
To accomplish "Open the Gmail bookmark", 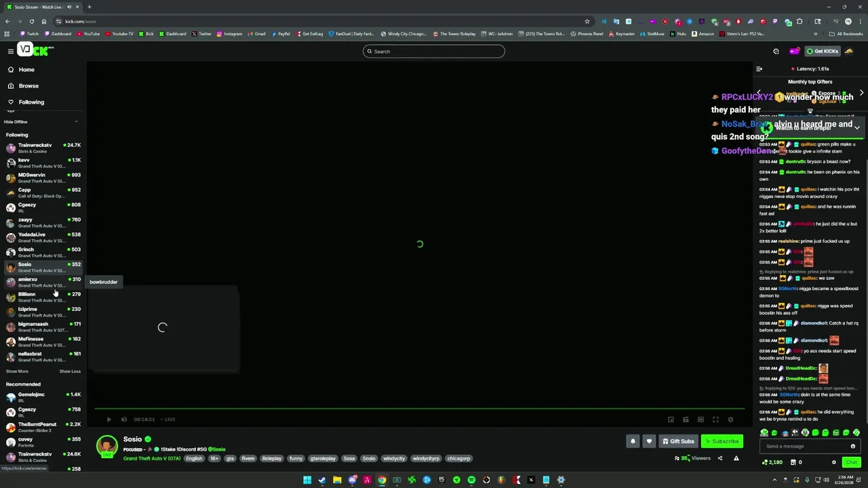I will click(256, 34).
